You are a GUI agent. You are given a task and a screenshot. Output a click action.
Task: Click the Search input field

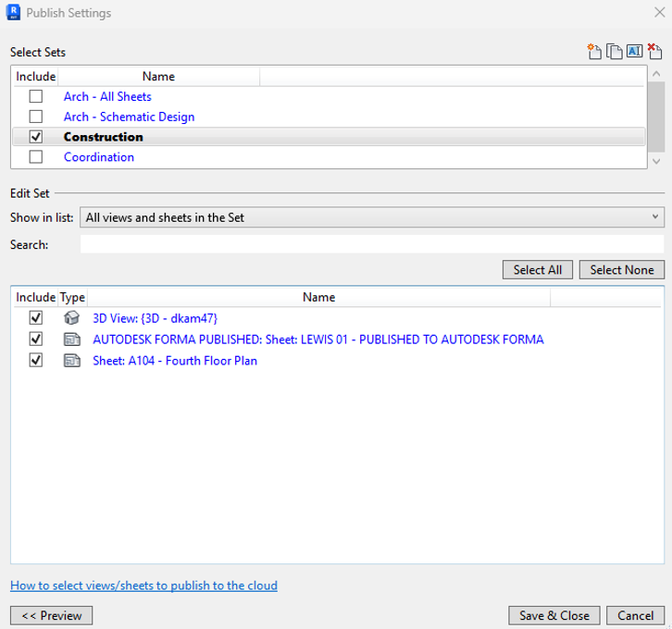372,244
